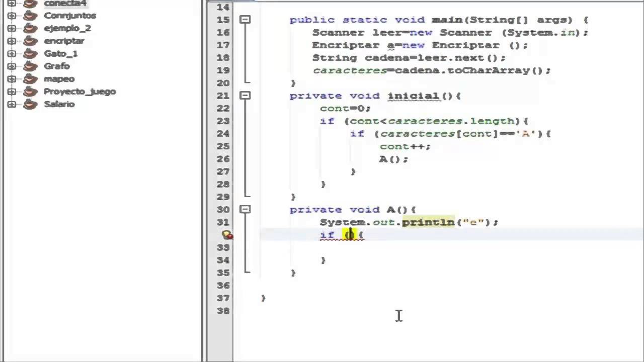
Task: Expand the ejemplo_2 project node
Action: point(12,28)
